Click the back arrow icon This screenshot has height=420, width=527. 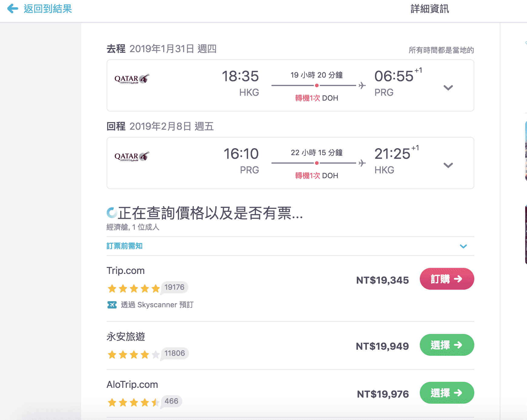[12, 8]
